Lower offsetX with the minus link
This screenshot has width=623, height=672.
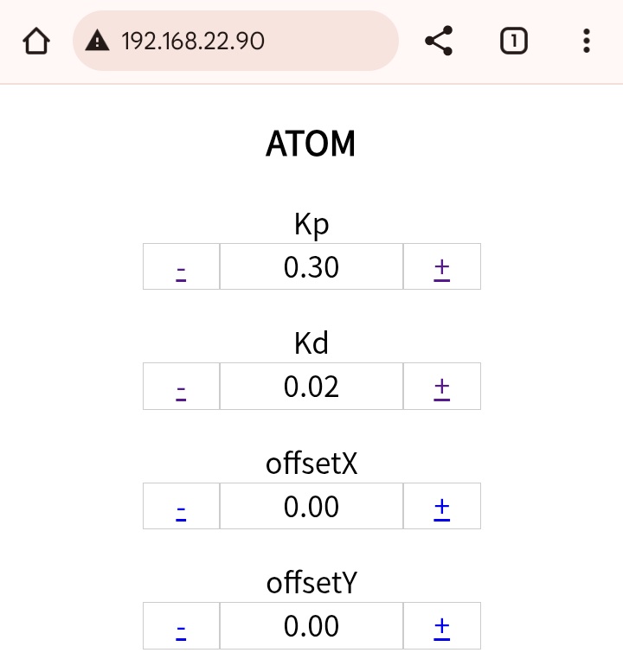click(x=181, y=512)
